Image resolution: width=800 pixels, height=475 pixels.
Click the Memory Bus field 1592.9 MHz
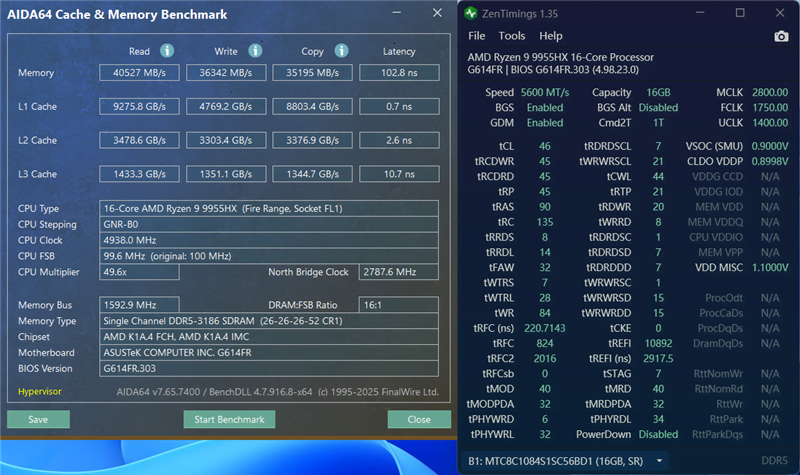point(139,305)
